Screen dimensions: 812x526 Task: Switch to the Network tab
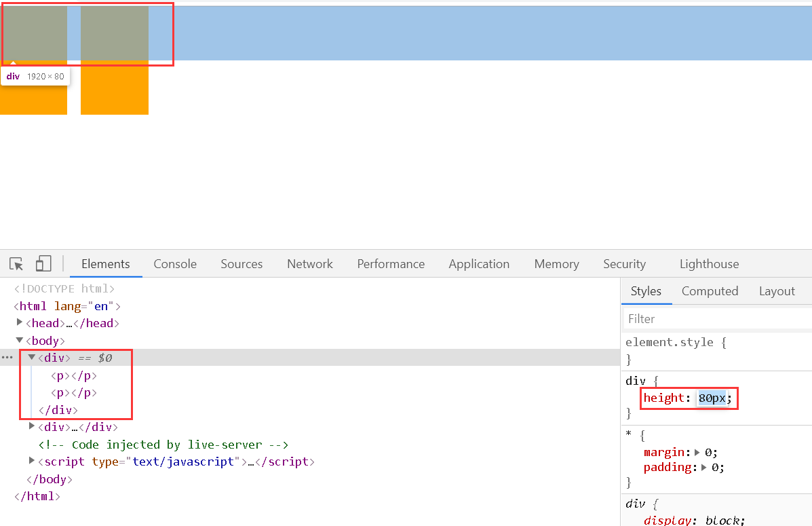pyautogui.click(x=310, y=264)
